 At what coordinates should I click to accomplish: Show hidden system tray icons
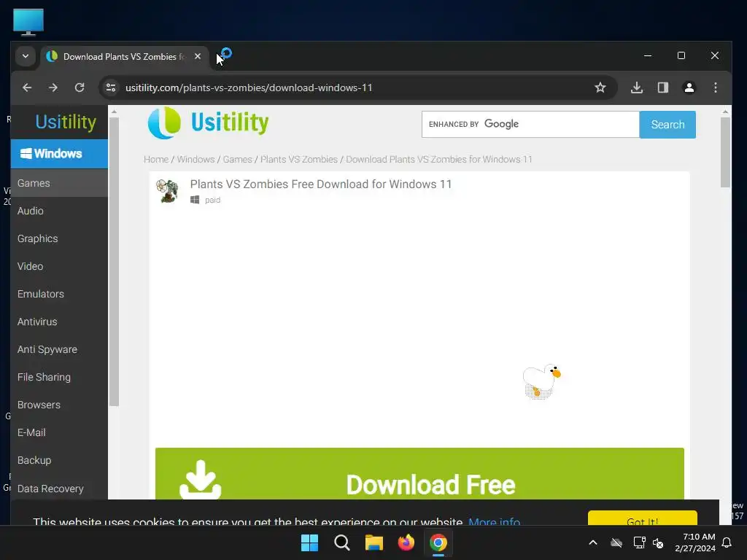tap(593, 542)
